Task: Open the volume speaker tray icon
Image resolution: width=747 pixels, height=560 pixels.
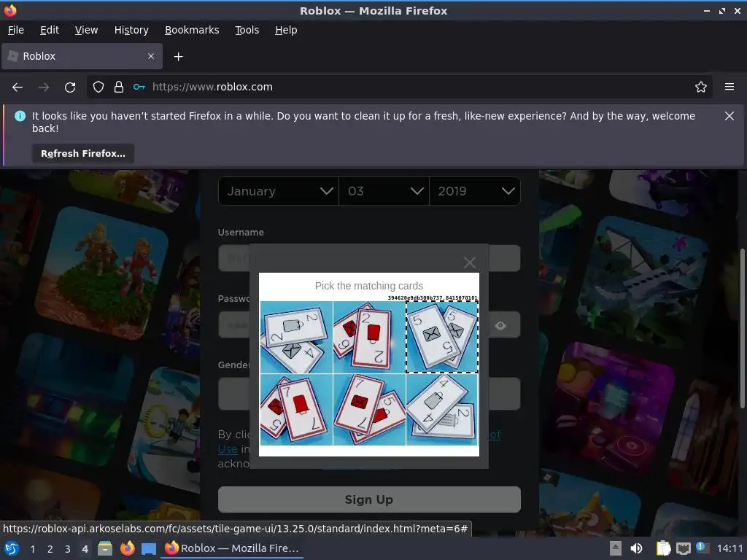Action: pyautogui.click(x=636, y=548)
